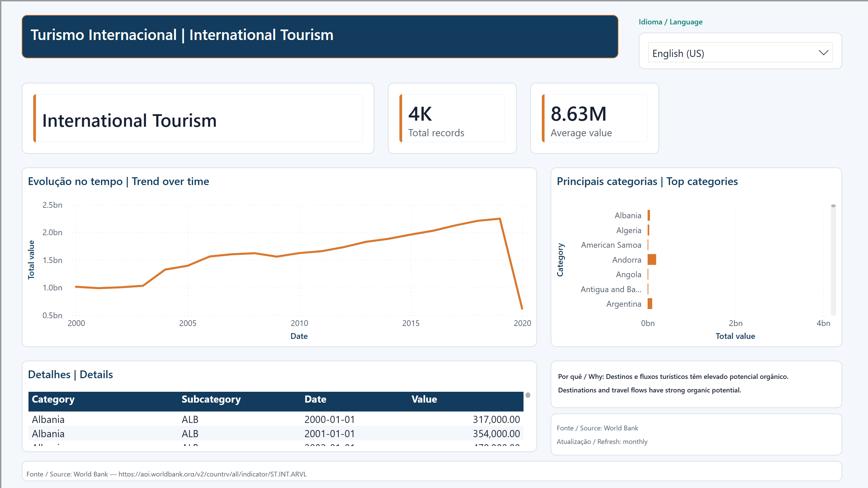
Task: Click the 4K Total records card
Action: pyautogui.click(x=452, y=118)
